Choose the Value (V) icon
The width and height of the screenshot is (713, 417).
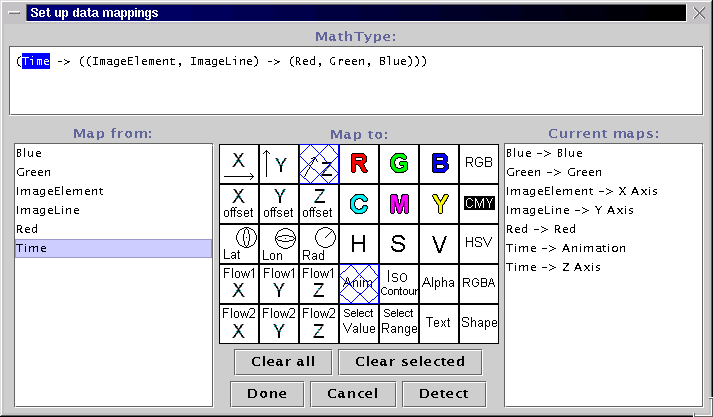(x=439, y=244)
